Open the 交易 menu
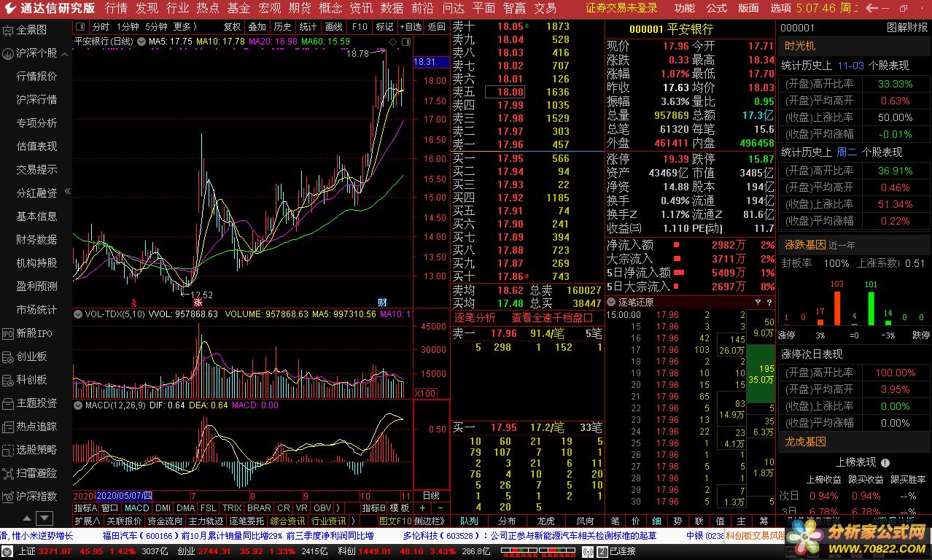Image resolution: width=932 pixels, height=560 pixels. point(545,8)
